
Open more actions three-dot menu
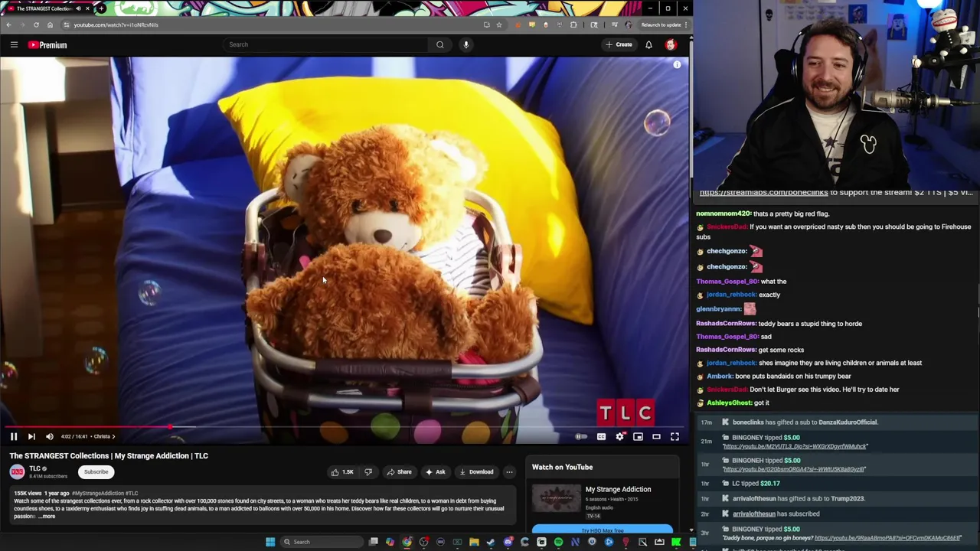tap(509, 472)
